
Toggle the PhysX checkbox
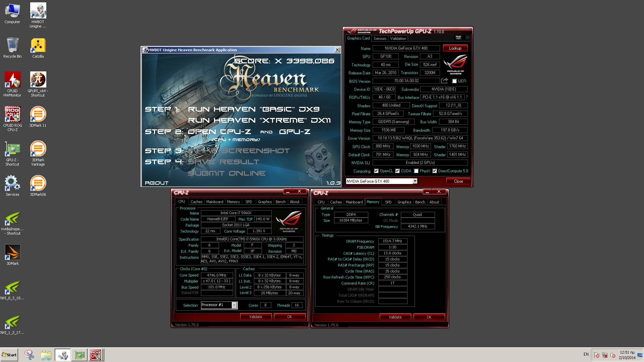[416, 171]
